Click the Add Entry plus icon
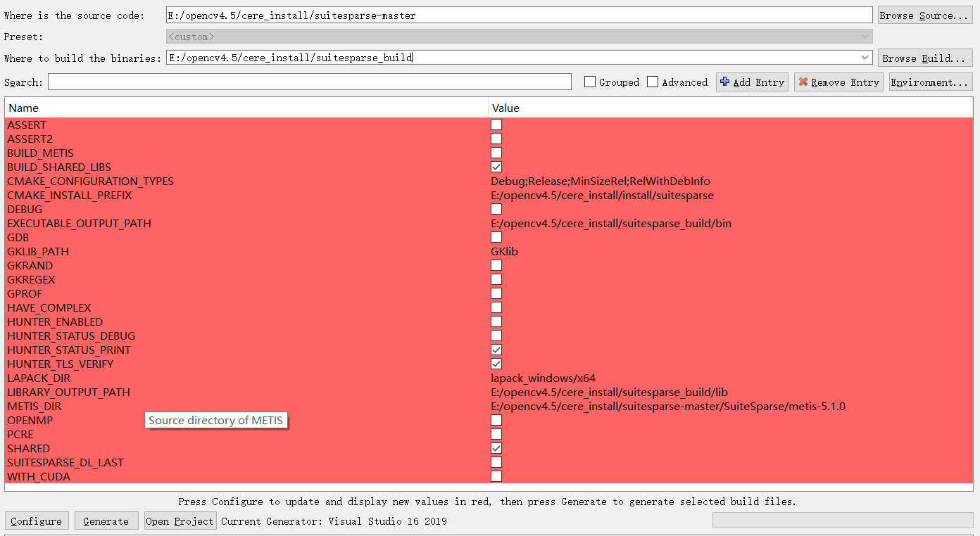 [726, 82]
